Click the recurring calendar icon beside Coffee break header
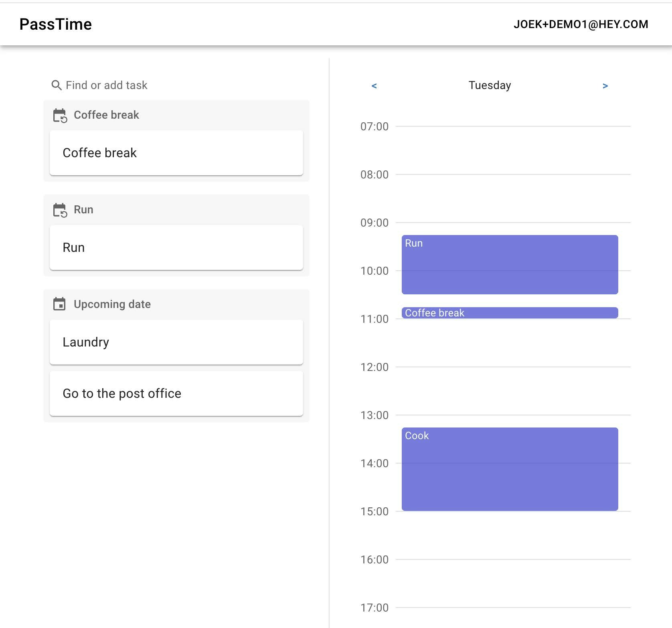Screen dimensions: 672x628 pos(60,115)
